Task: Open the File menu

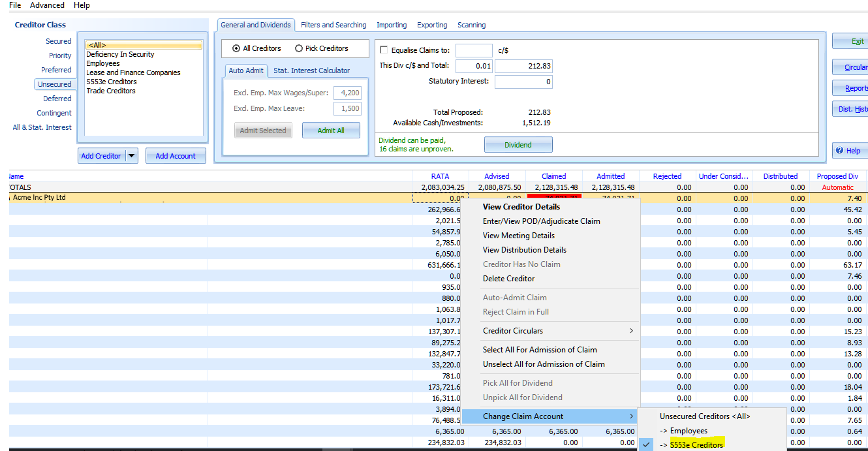Action: pyautogui.click(x=15, y=5)
